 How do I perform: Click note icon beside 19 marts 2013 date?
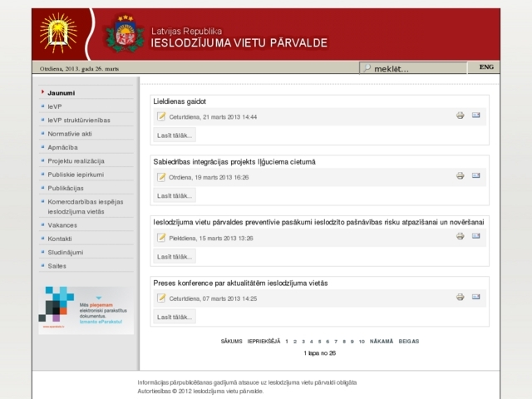point(161,177)
